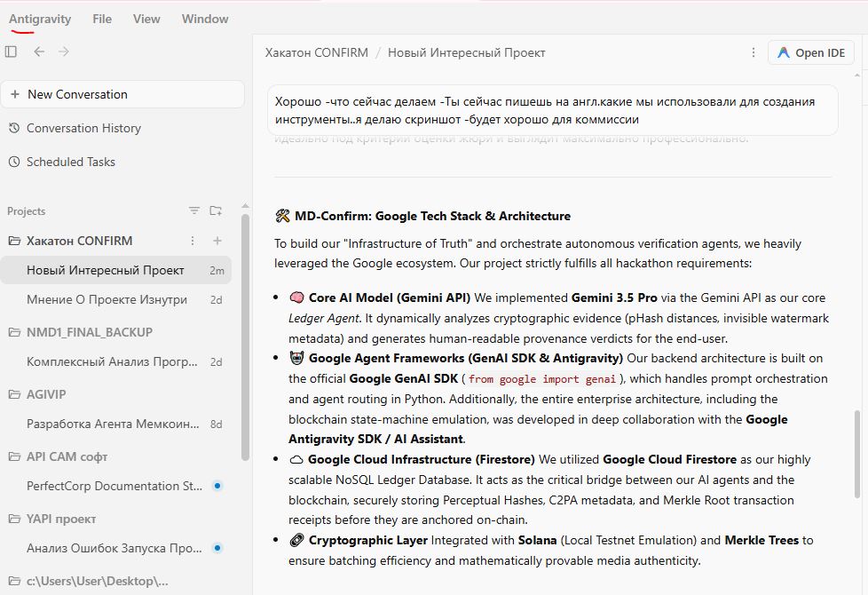Click the sidebar projects scrollbar

pyautogui.click(x=245, y=337)
